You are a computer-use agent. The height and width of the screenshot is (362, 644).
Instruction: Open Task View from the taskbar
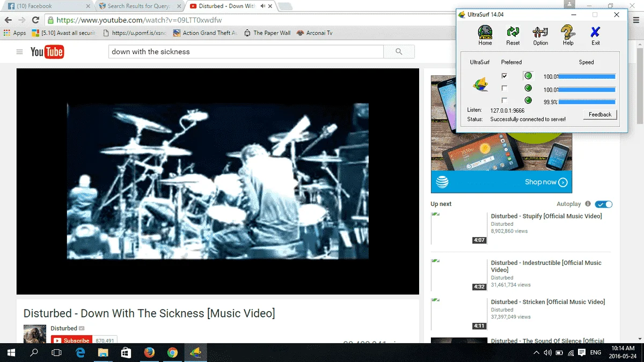[x=56, y=352]
